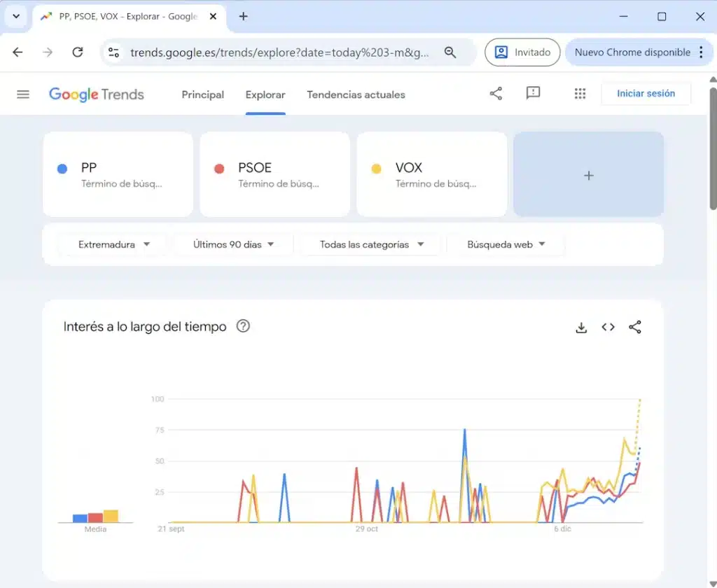The image size is (717, 588).
Task: Update Chrome via Nuevo Chrome disponible
Action: point(634,52)
